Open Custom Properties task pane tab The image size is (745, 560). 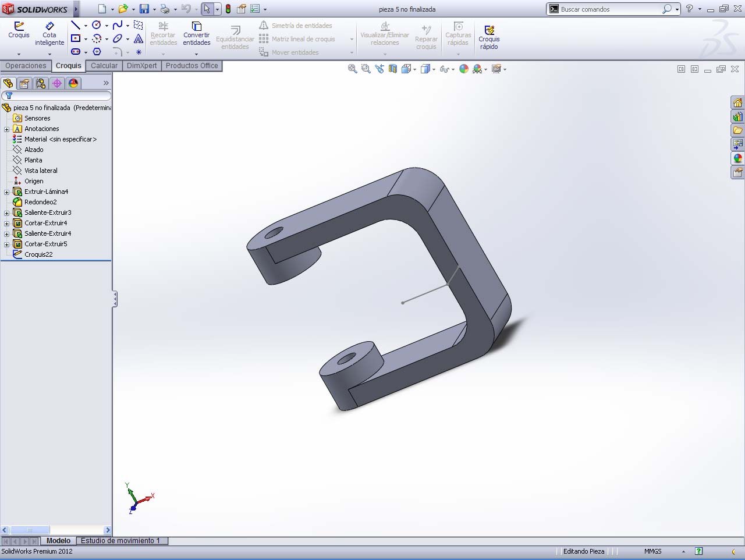(x=737, y=172)
